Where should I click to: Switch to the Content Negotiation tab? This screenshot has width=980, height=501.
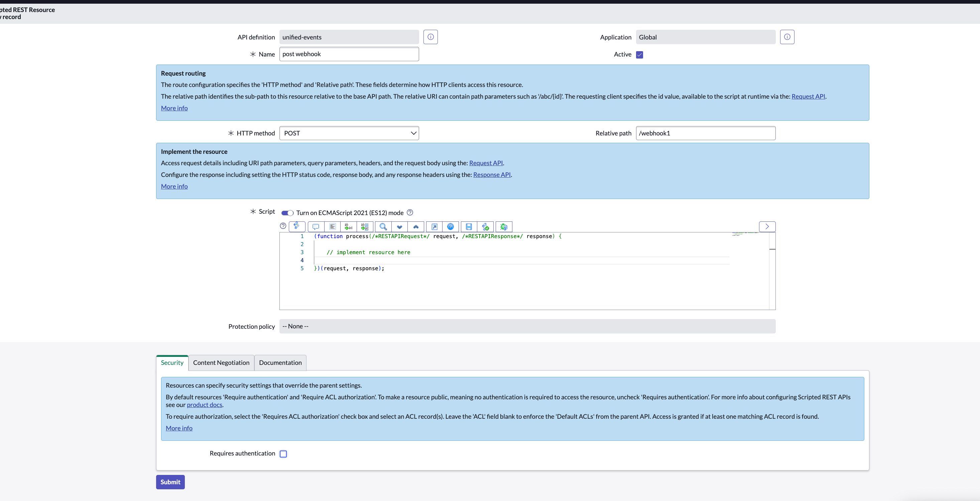click(221, 363)
